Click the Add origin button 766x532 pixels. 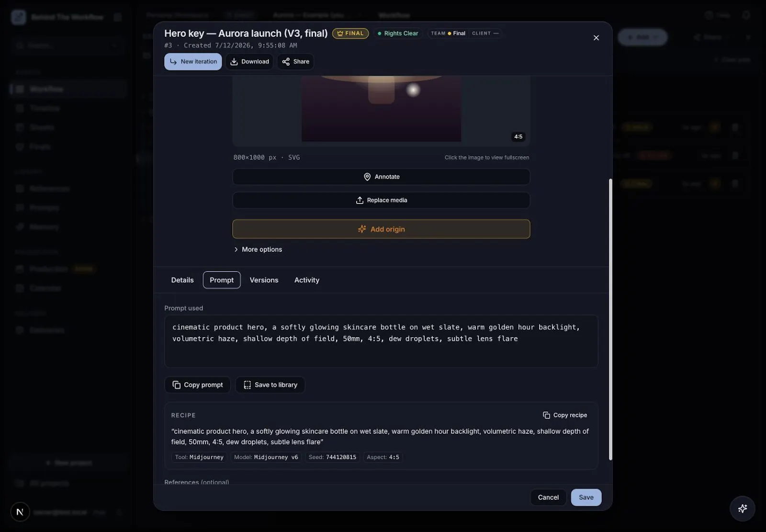pos(381,229)
